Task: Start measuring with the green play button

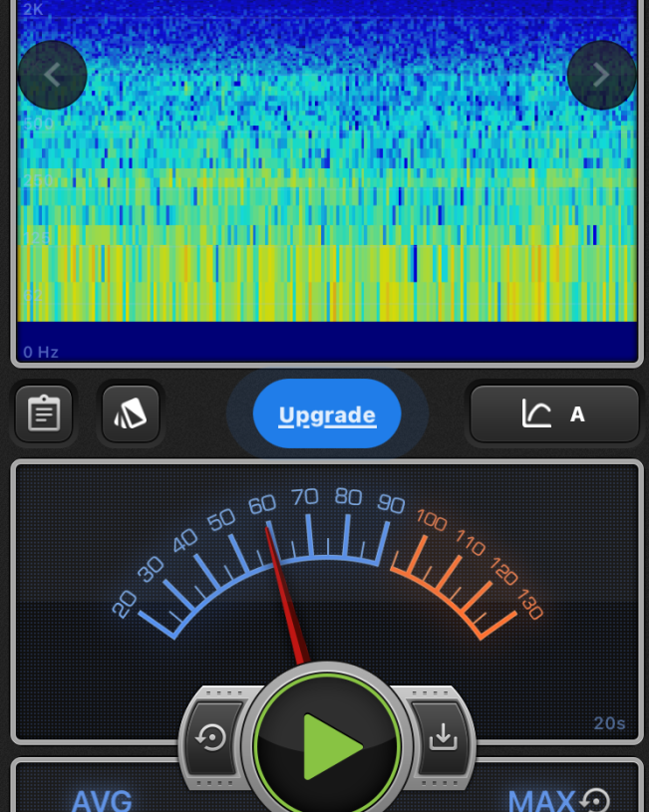Action: (x=327, y=745)
